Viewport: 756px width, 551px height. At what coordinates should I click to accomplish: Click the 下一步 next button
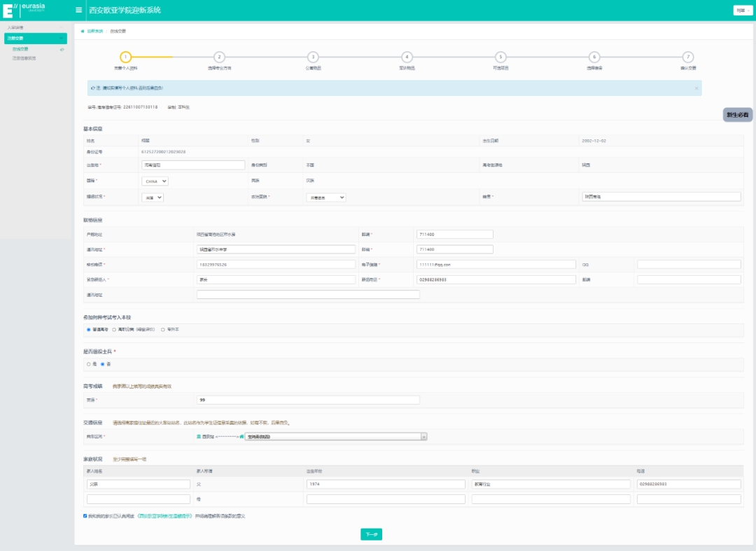371,534
